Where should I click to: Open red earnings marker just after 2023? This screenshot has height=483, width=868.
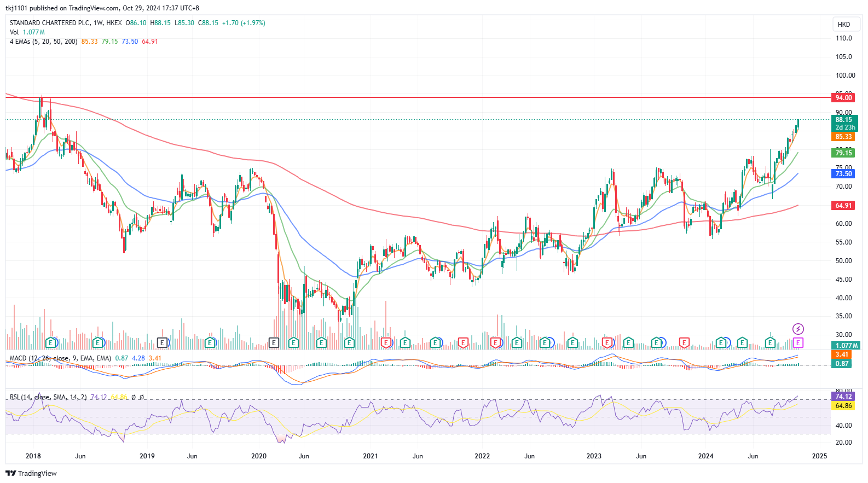click(607, 343)
